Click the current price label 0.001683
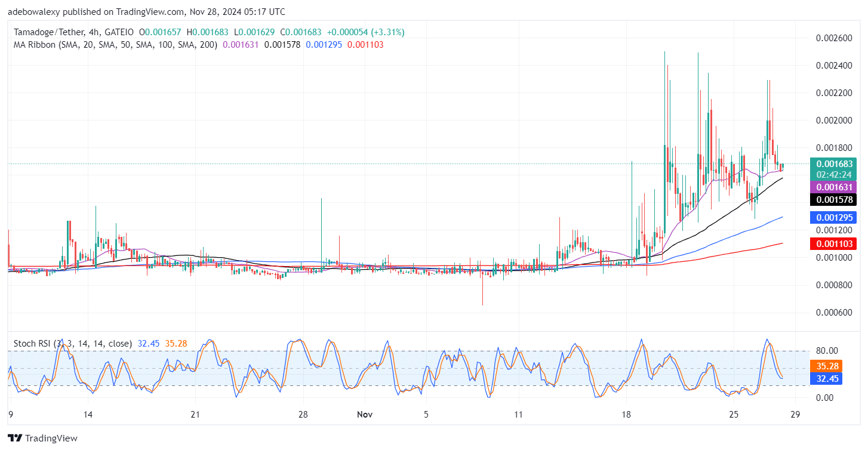Screen dimensions: 868x451 click(833, 163)
